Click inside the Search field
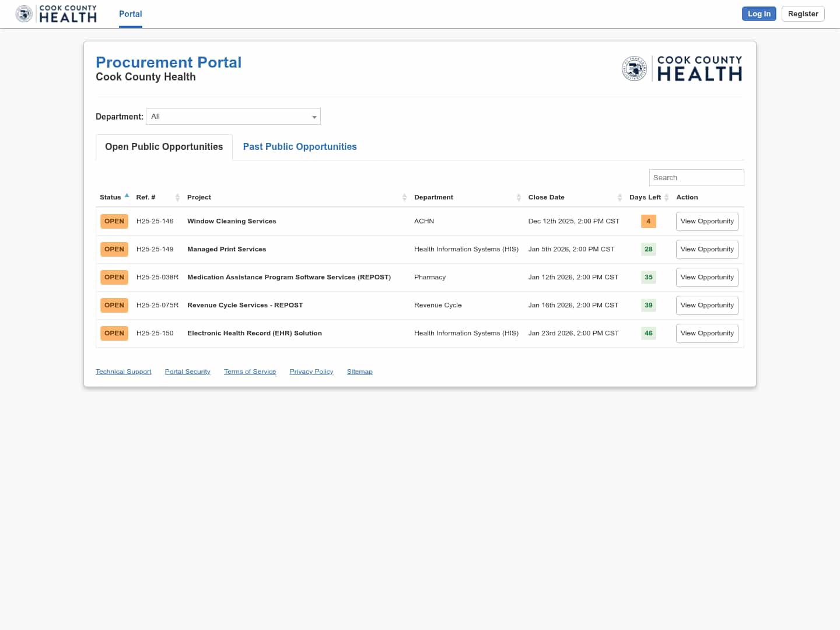Screen dimensions: 840x630 696,178
